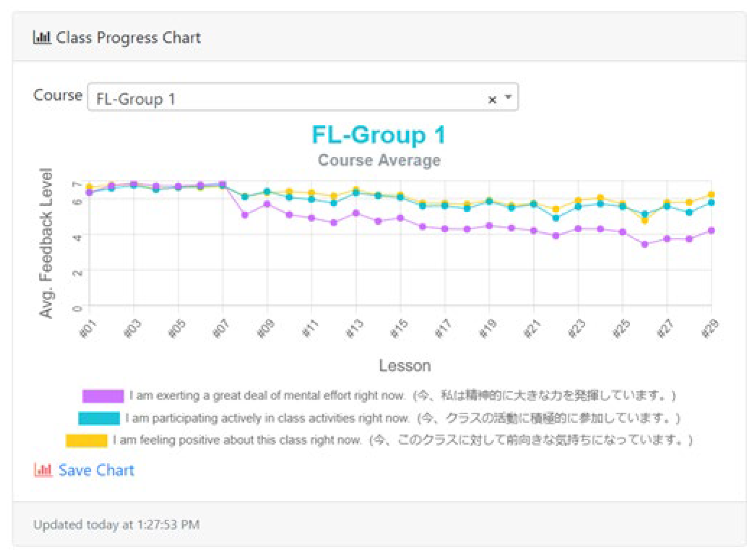756x557 pixels.
Task: Click the bar chart icon beside Class Progress Chart
Action: point(42,37)
